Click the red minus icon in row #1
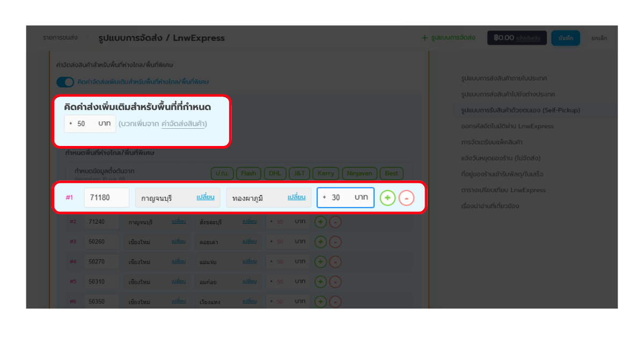 point(406,197)
